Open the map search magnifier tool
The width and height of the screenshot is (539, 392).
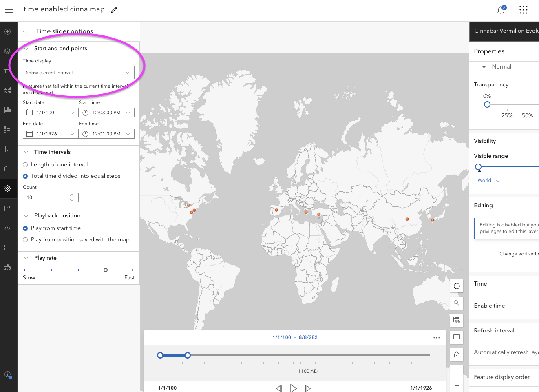[456, 303]
